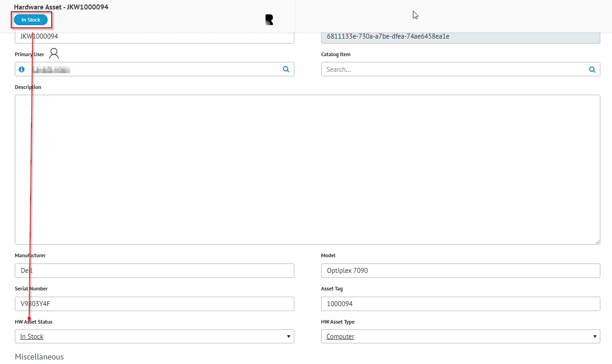Click the Primary User search magnifier
Screen dimensions: 612x364
click(286, 70)
